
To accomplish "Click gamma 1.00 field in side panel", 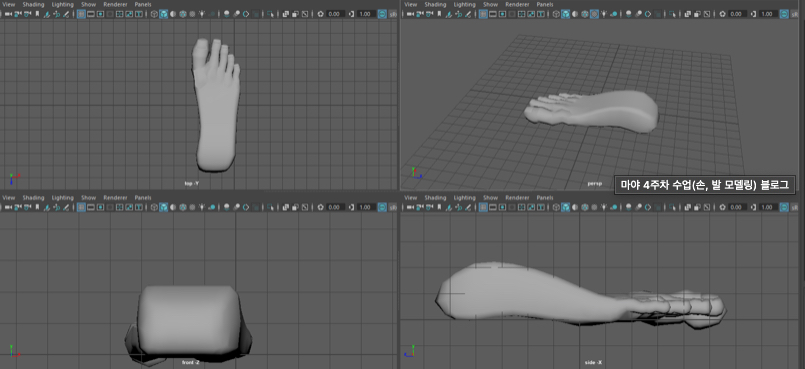I will pos(770,207).
